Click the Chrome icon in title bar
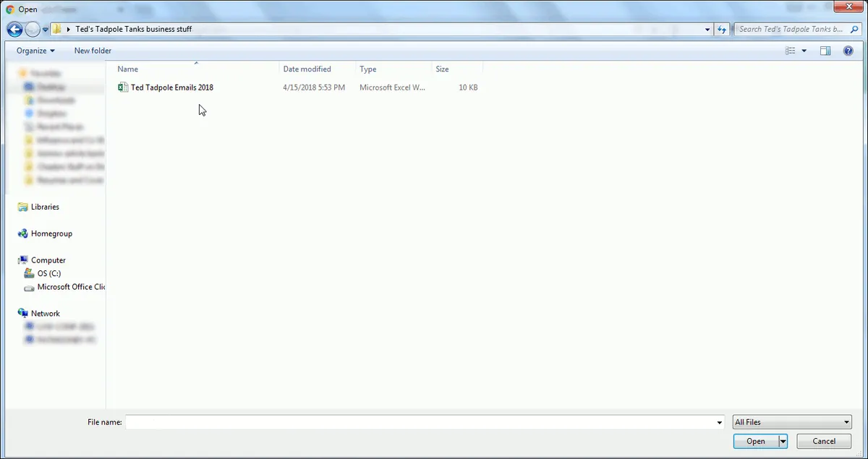868x459 pixels. pos(10,9)
